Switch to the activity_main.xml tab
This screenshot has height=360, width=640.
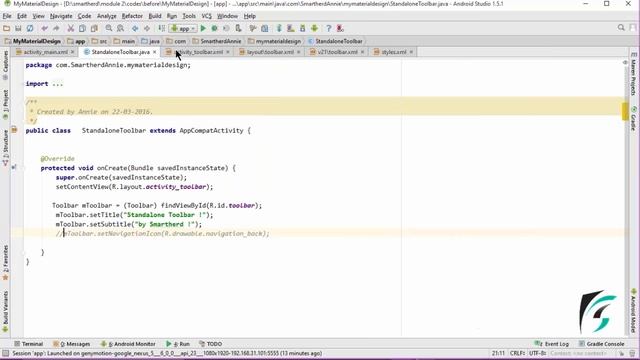tap(45, 52)
